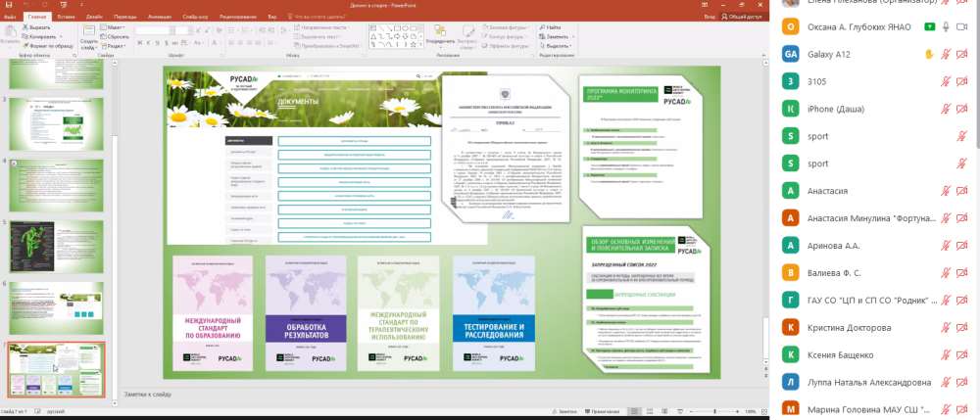Select slide 6 thumbnail
The image size is (980, 420).
click(56, 308)
